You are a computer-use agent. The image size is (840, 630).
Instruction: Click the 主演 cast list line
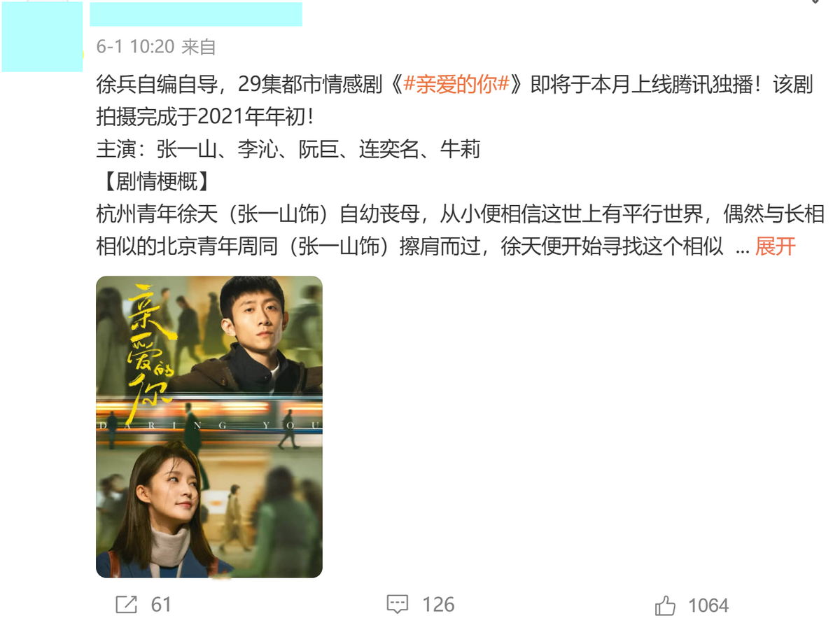pyautogui.click(x=288, y=150)
